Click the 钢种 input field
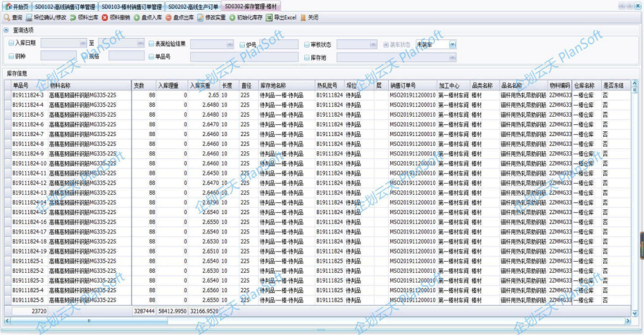The width and height of the screenshot is (644, 335). point(58,56)
